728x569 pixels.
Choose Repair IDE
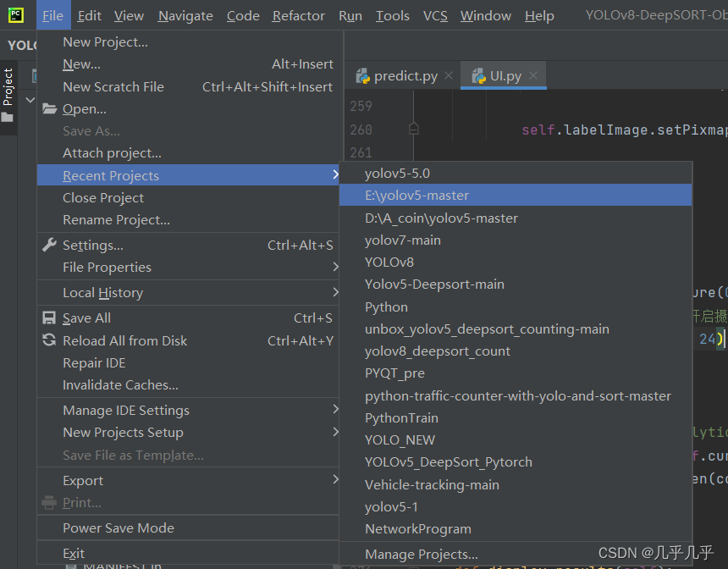click(x=188, y=362)
